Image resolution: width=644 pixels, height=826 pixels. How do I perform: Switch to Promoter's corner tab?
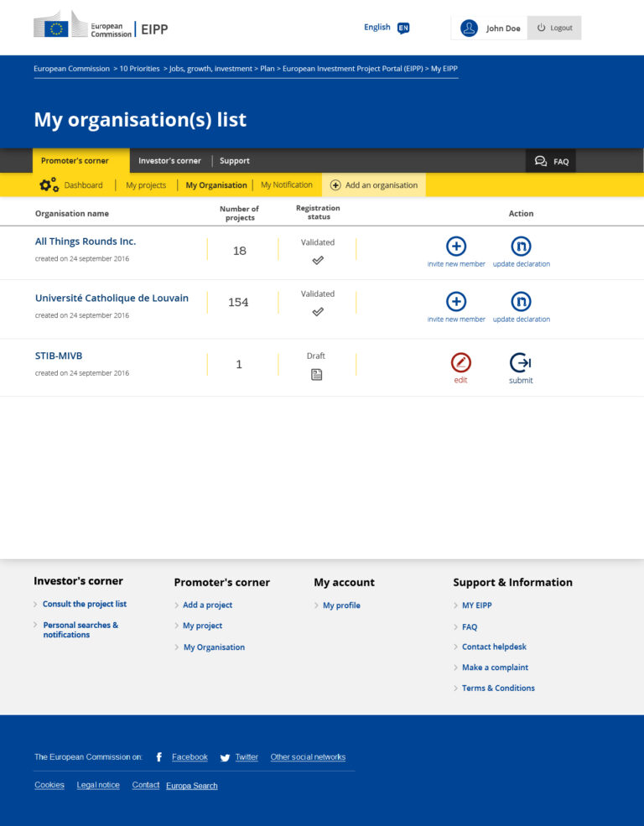[81, 161]
